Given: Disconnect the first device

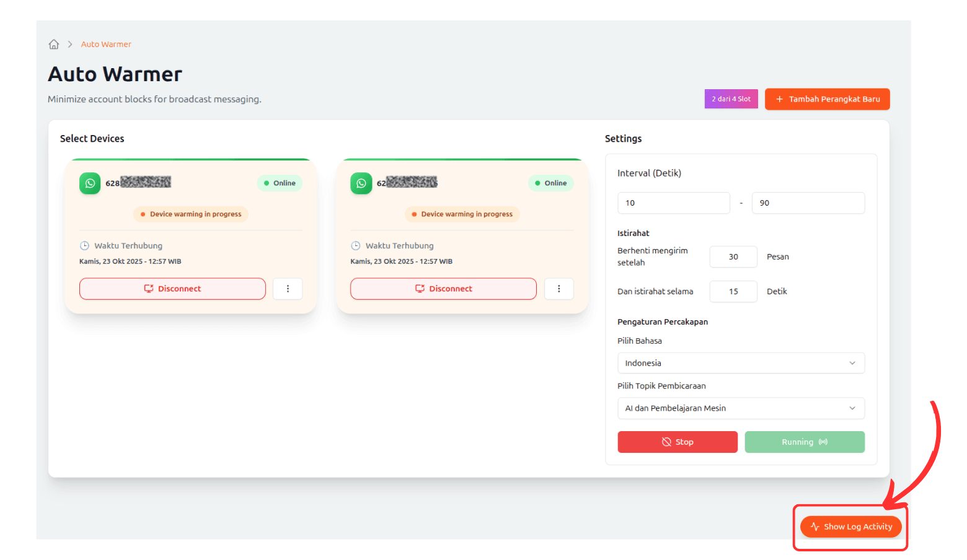Looking at the screenshot, I should 172,289.
